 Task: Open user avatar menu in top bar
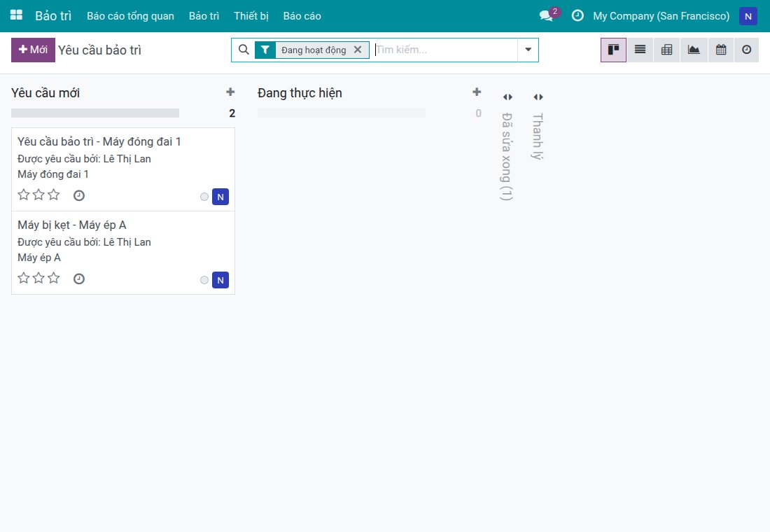[x=748, y=16]
